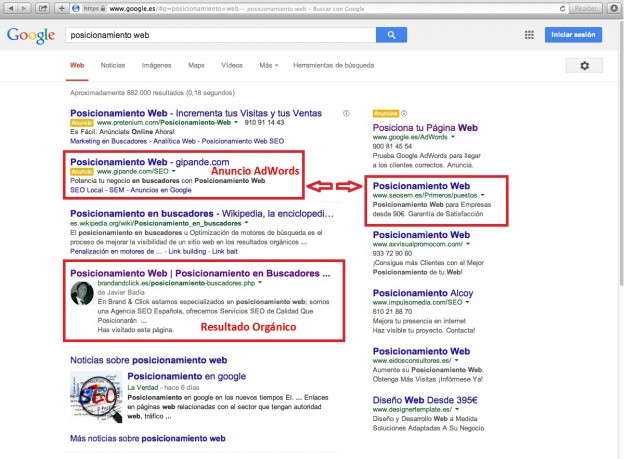Click the Analítica Web sitelink
The height and width of the screenshot is (459, 624).
point(174,141)
